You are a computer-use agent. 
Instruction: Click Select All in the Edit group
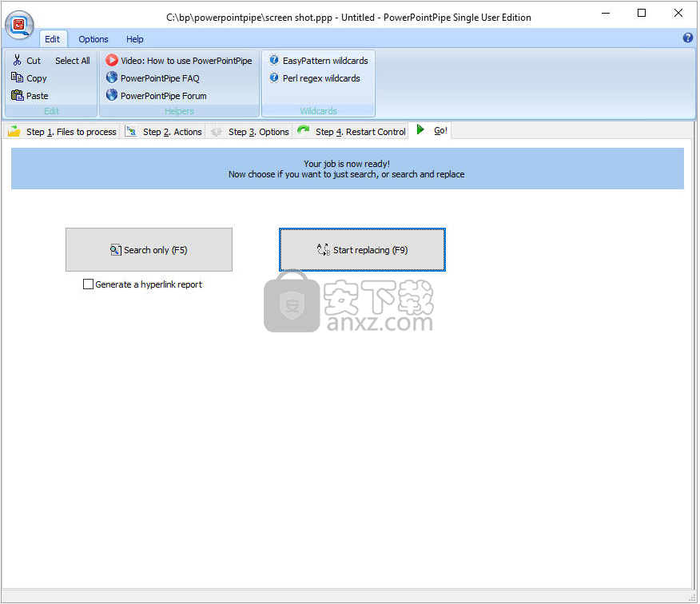click(x=73, y=61)
